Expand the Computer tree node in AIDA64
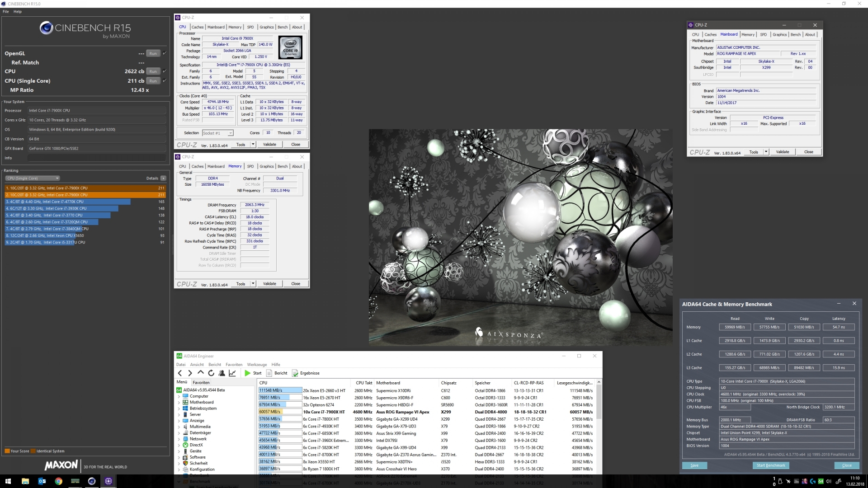The width and height of the screenshot is (868, 488). point(179,396)
